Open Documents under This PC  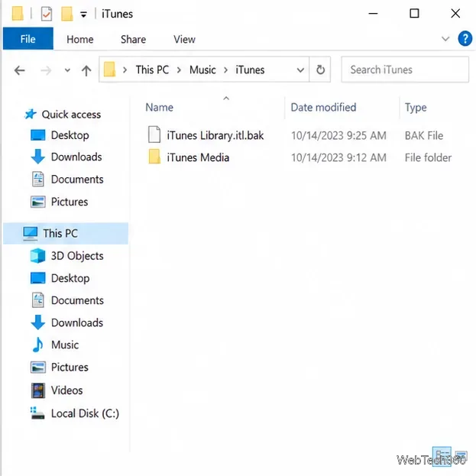coord(77,300)
